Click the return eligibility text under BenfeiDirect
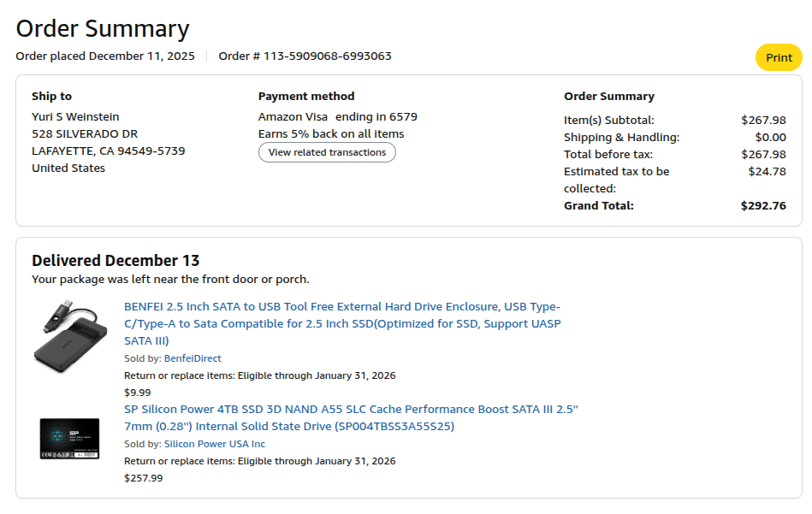This screenshot has width=812, height=514. [x=259, y=375]
